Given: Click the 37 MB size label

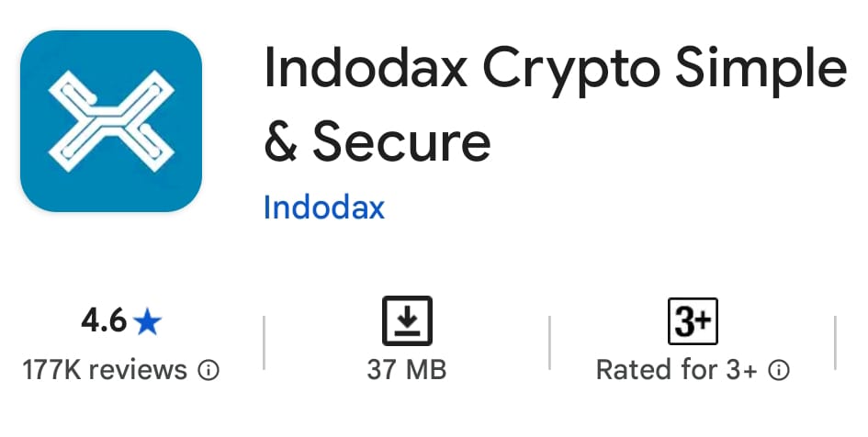Looking at the screenshot, I should 406,371.
